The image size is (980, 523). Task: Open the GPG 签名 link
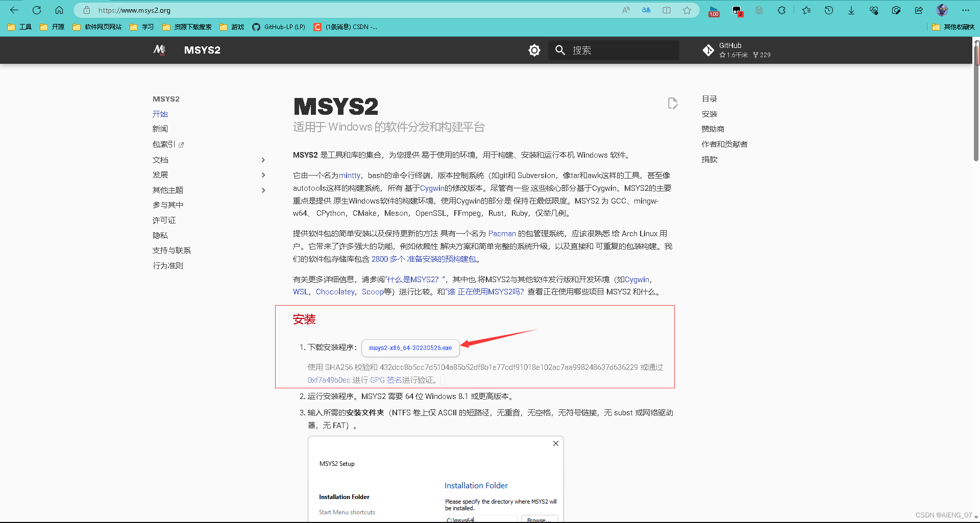click(385, 380)
